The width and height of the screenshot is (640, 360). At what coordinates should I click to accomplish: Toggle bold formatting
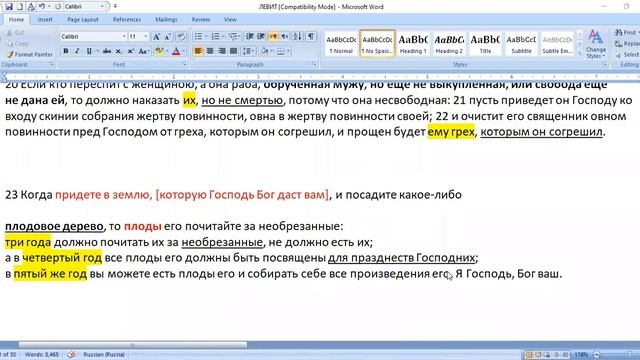point(66,51)
